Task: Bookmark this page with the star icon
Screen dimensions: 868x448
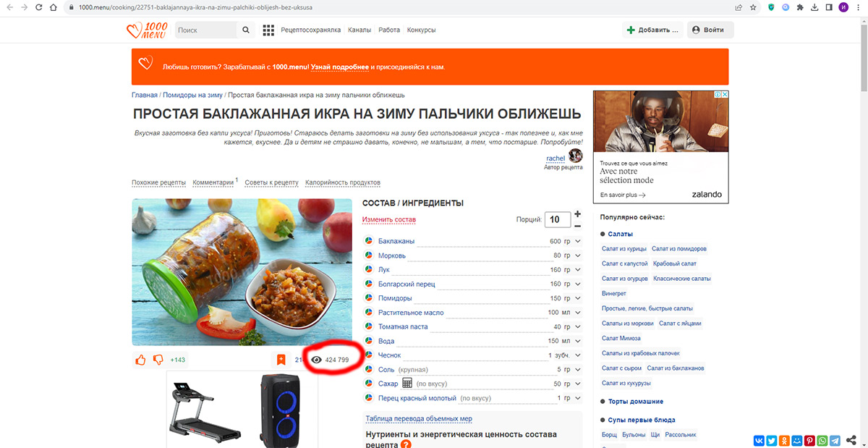Action: 754,7
